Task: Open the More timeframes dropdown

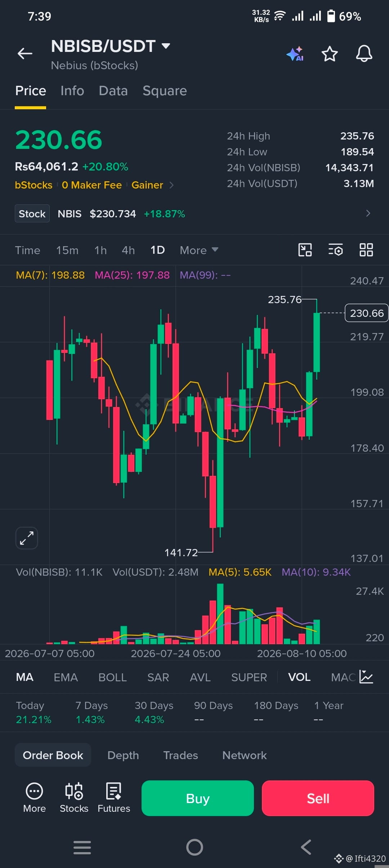Action: [199, 250]
